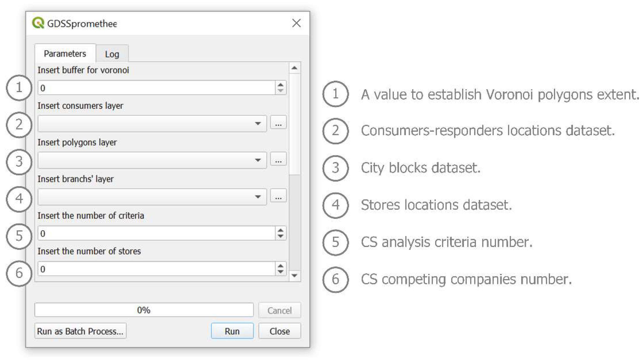
Task: Expand the polygons layer combo box
Action: pyautogui.click(x=152, y=160)
